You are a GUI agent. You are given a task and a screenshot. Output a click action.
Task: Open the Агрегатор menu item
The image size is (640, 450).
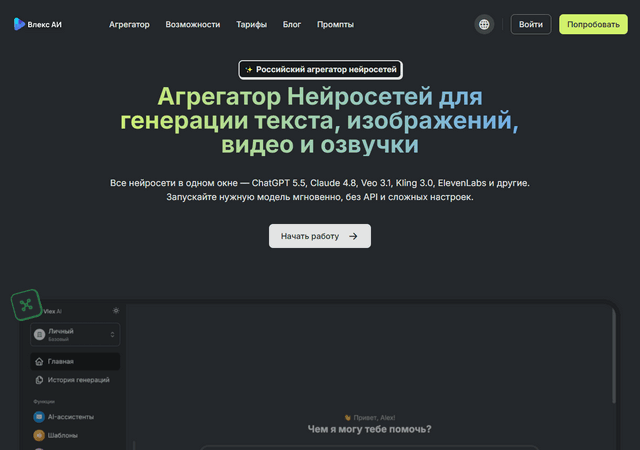point(129,25)
